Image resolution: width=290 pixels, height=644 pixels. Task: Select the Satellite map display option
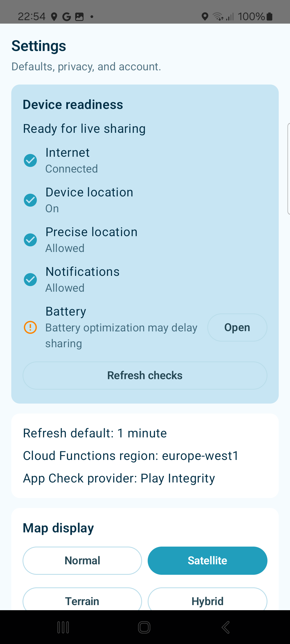click(x=208, y=561)
